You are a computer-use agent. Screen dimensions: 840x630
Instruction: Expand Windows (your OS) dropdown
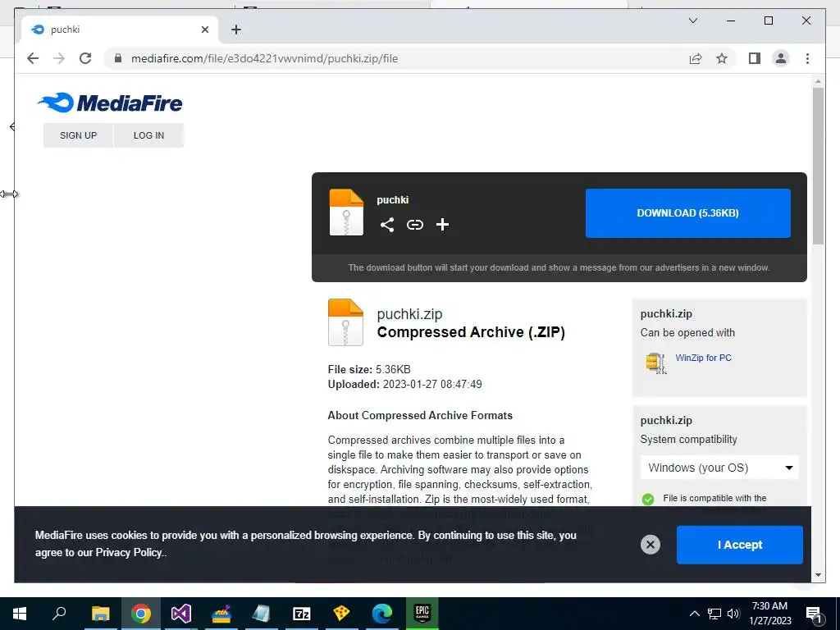pyautogui.click(x=719, y=468)
